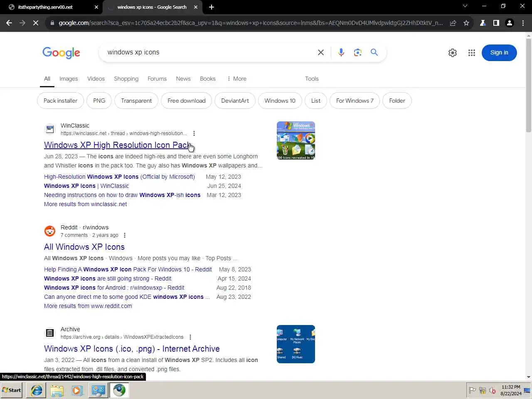Open the News tab

(x=183, y=79)
